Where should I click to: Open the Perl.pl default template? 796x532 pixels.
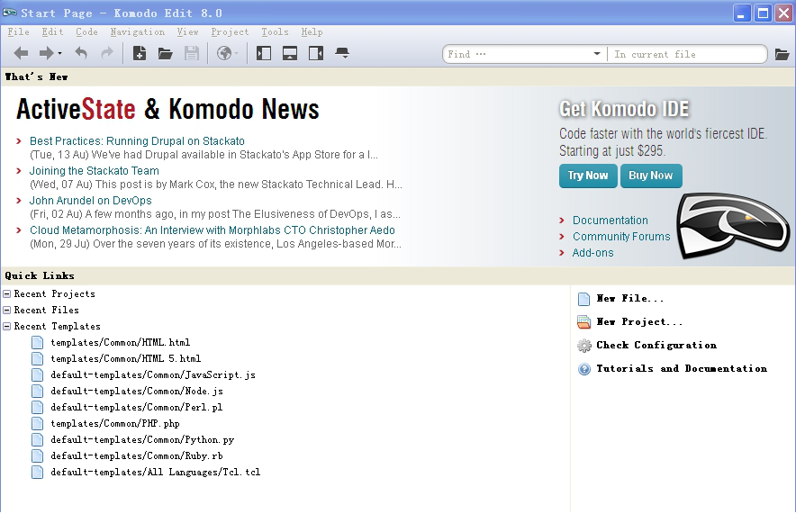[x=137, y=408]
